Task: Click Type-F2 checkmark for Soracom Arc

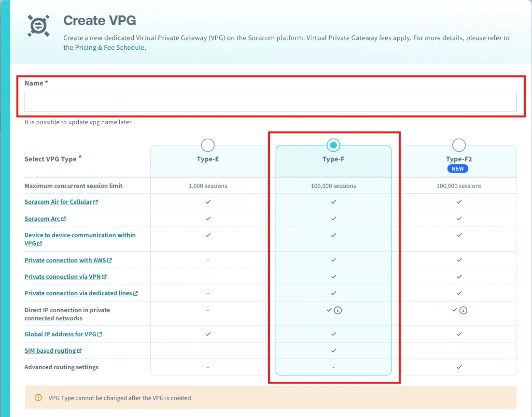Action: pos(459,219)
